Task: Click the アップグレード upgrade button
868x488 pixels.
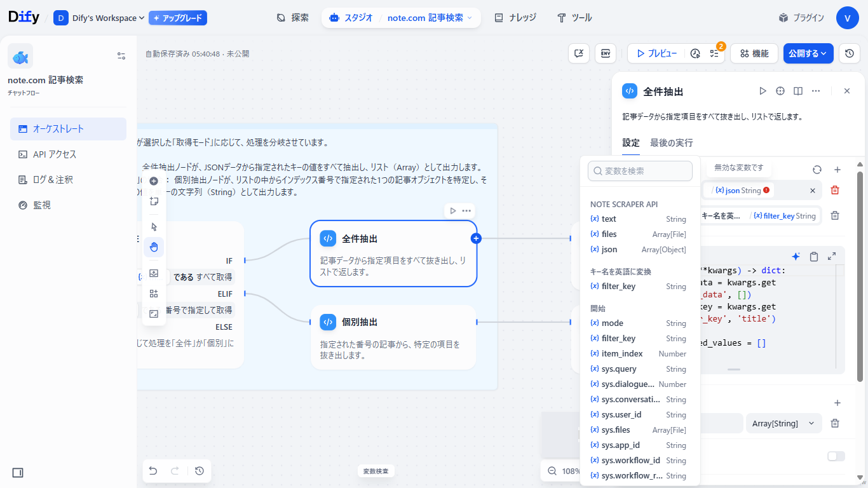Action: [x=178, y=18]
